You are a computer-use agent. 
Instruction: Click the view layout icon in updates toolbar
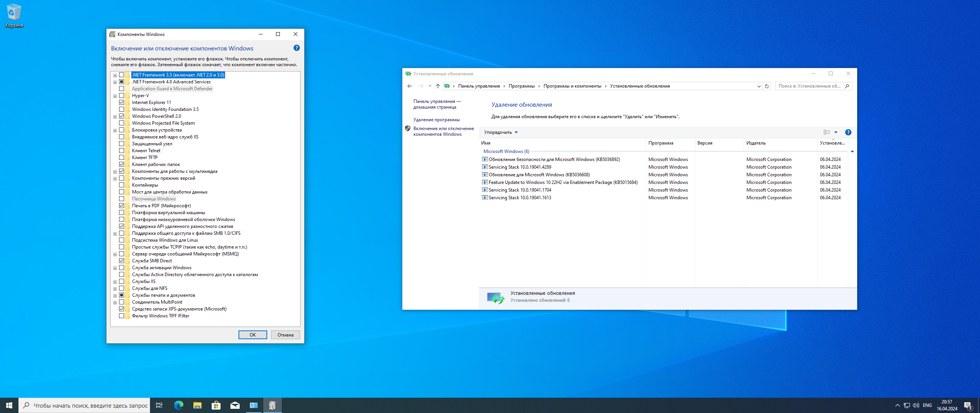pos(827,132)
